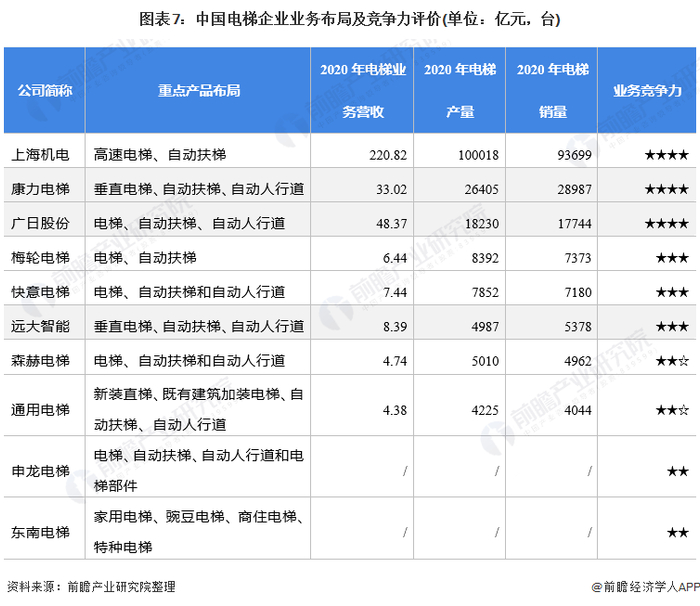
Task: Click sales value 4044
Action: click(x=578, y=410)
